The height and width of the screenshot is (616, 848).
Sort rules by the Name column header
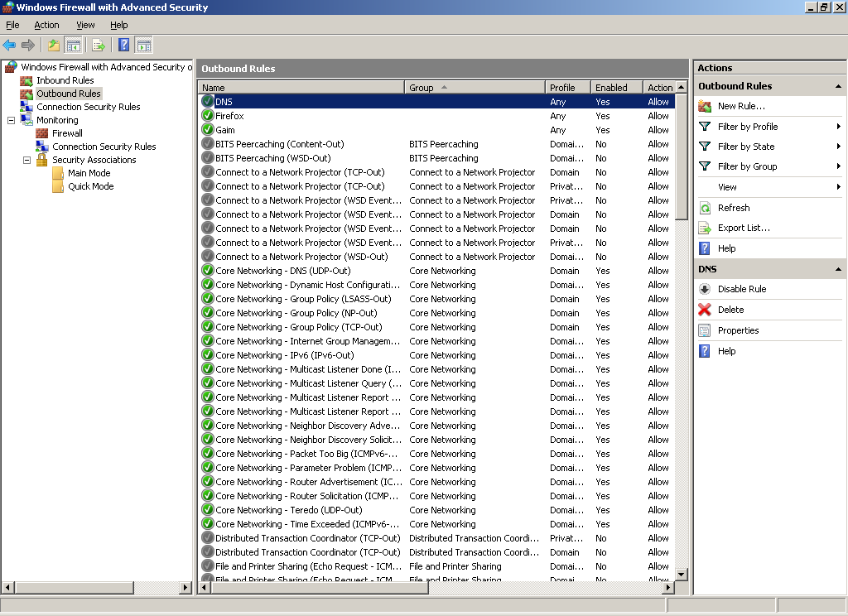[301, 88]
